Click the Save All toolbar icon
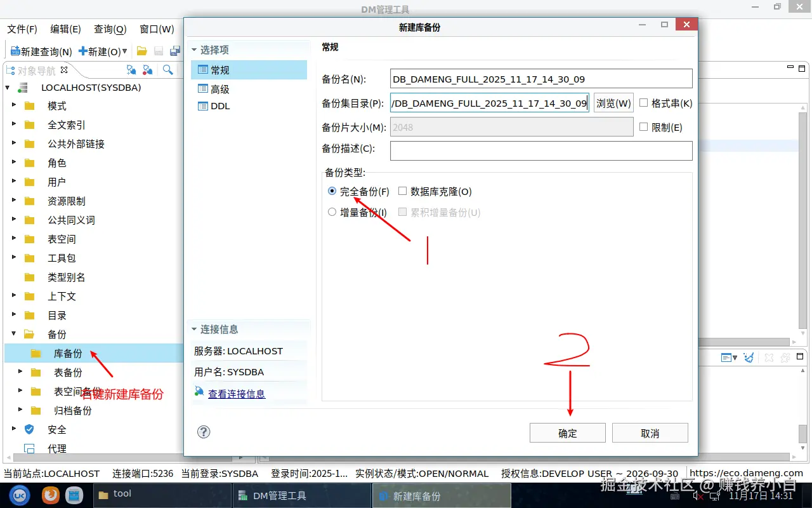Viewport: 812px width, 508px height. 176,51
